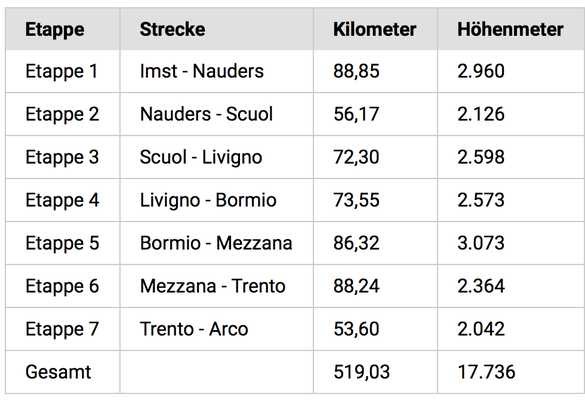Click the 56,17 kilometer value

click(356, 114)
